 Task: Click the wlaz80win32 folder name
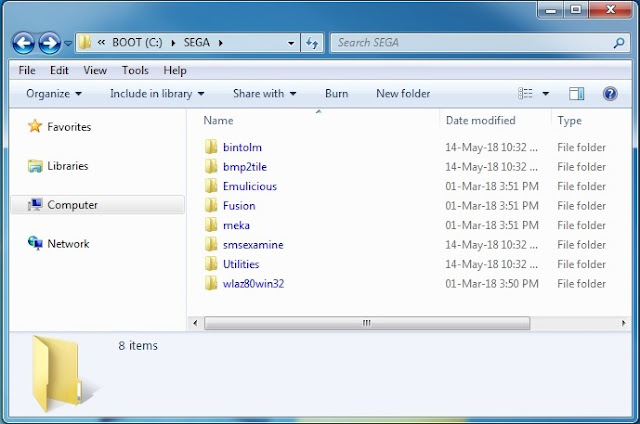[253, 284]
